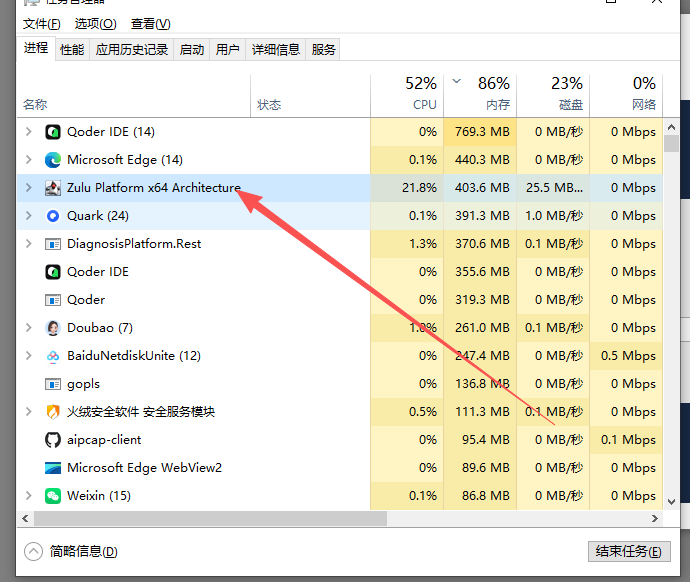Select the gopls process name
The width and height of the screenshot is (690, 582).
pos(83,384)
